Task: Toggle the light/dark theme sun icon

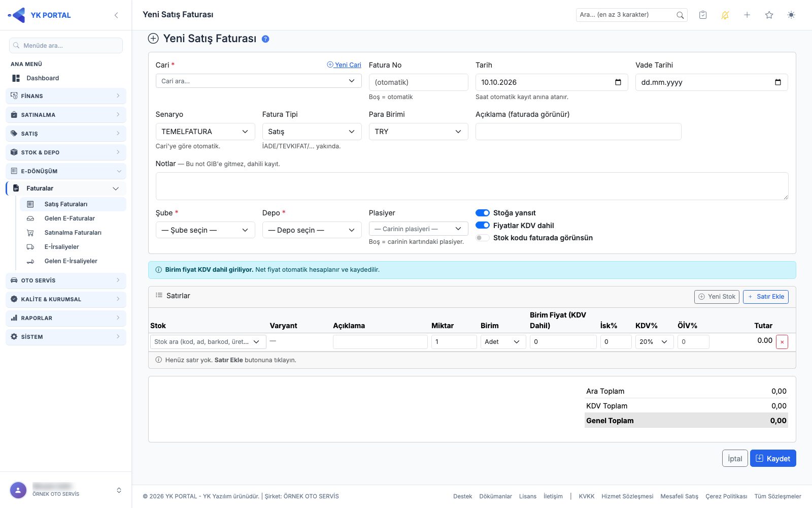Action: pos(791,15)
